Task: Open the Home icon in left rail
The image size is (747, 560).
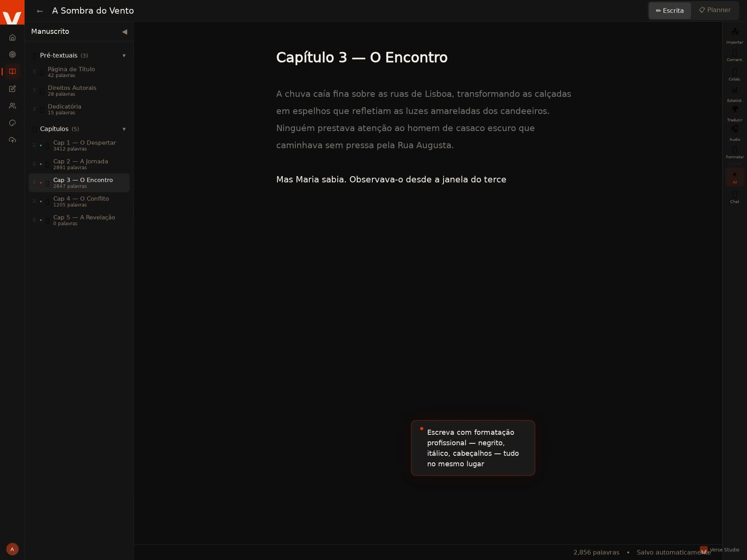Action: click(x=12, y=37)
